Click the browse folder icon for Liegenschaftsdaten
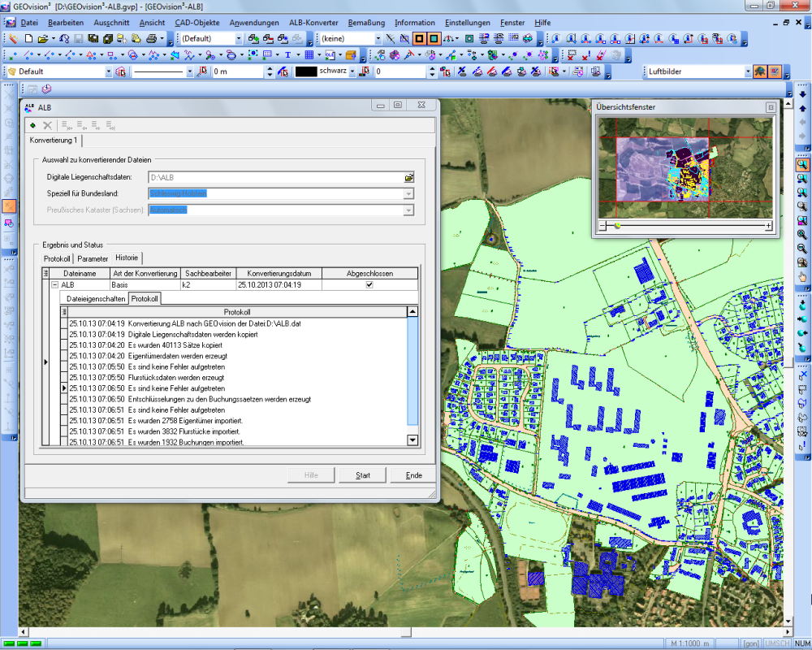812x650 pixels. [x=409, y=177]
